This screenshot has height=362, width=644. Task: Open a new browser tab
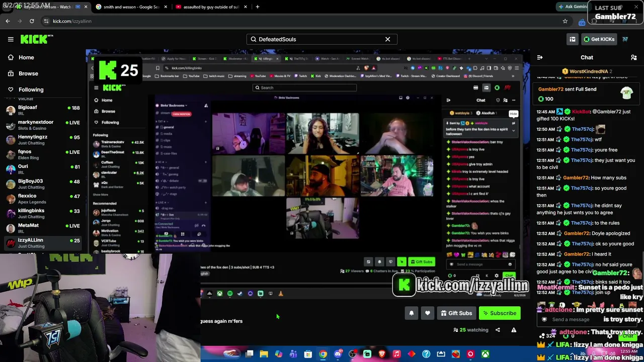click(257, 7)
